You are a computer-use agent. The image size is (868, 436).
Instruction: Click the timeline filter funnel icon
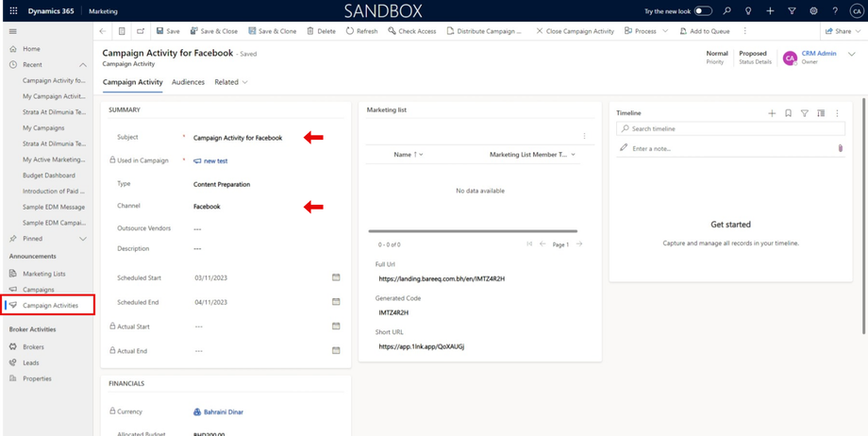pos(805,113)
